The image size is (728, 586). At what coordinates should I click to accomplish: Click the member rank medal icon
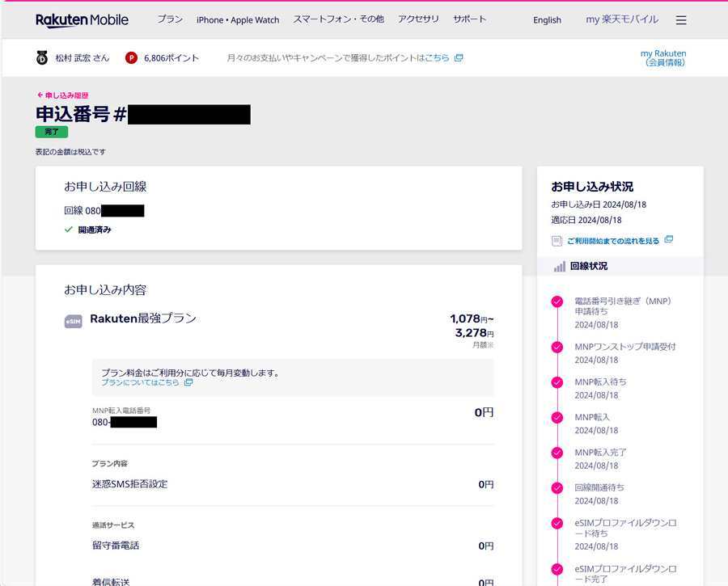point(42,58)
